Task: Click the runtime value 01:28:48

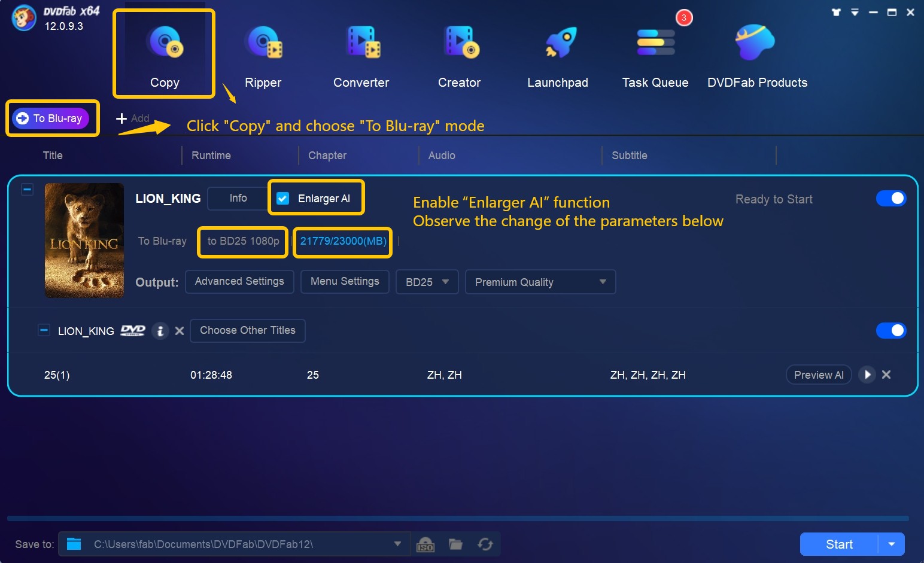Action: tap(211, 375)
